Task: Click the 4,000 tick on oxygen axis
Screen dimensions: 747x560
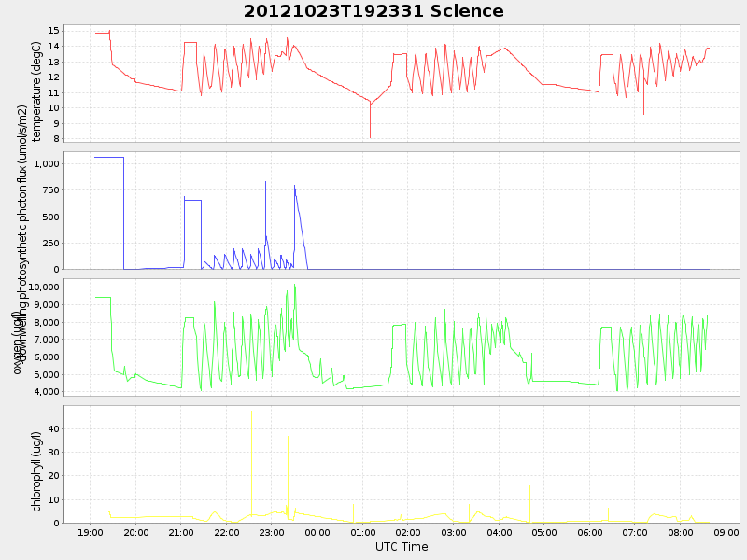Action: click(x=47, y=392)
